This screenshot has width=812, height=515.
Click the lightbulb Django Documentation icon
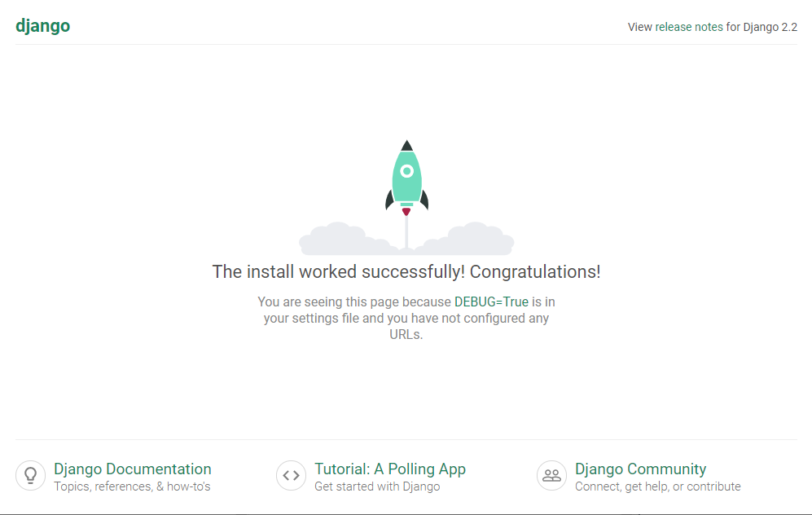pos(30,475)
